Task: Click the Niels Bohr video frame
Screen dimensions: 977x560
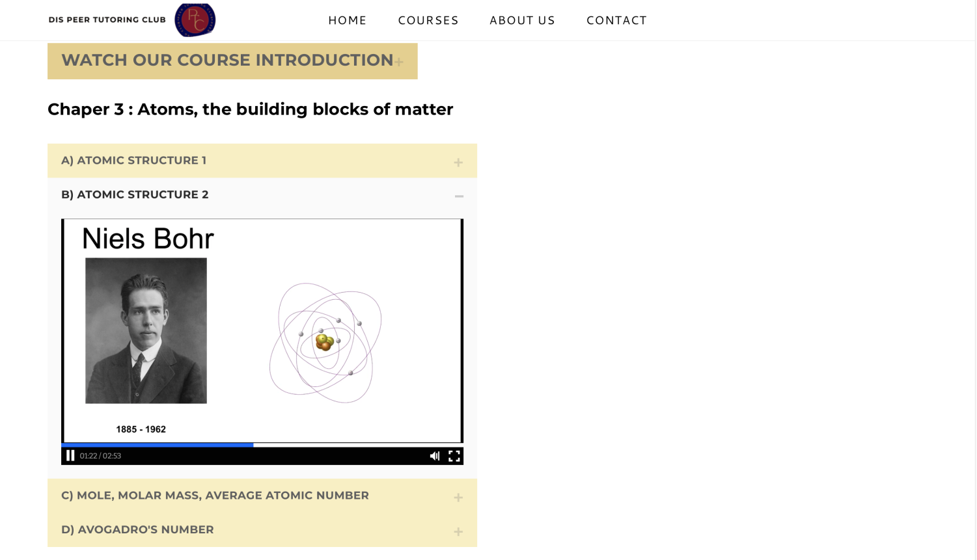Action: pos(262,331)
